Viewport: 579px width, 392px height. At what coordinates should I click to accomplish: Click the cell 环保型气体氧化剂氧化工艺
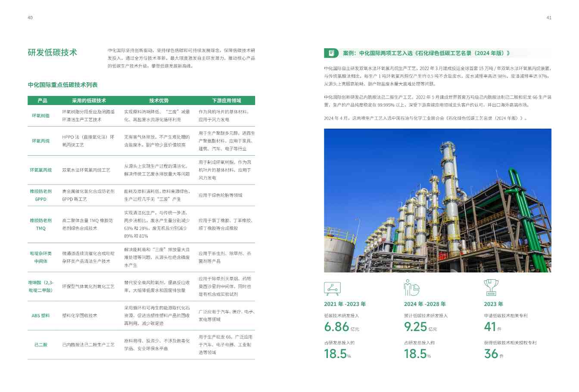pyautogui.click(x=88, y=287)
